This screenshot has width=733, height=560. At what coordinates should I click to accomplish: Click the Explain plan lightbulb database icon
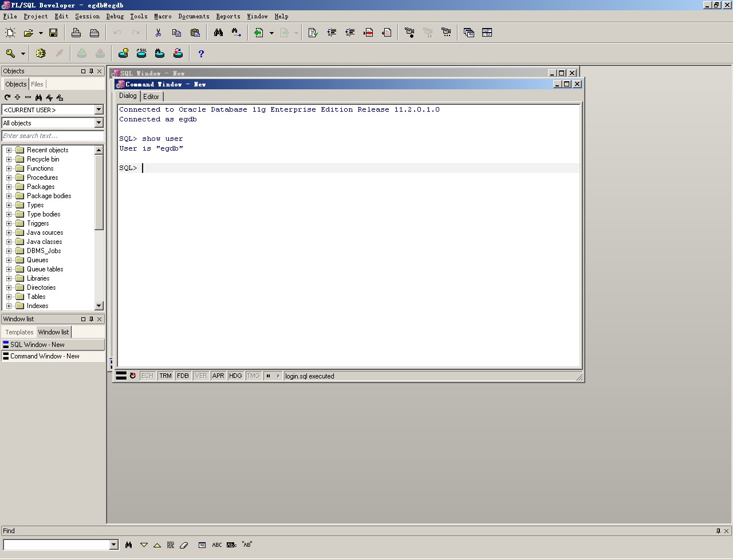pyautogui.click(x=123, y=53)
